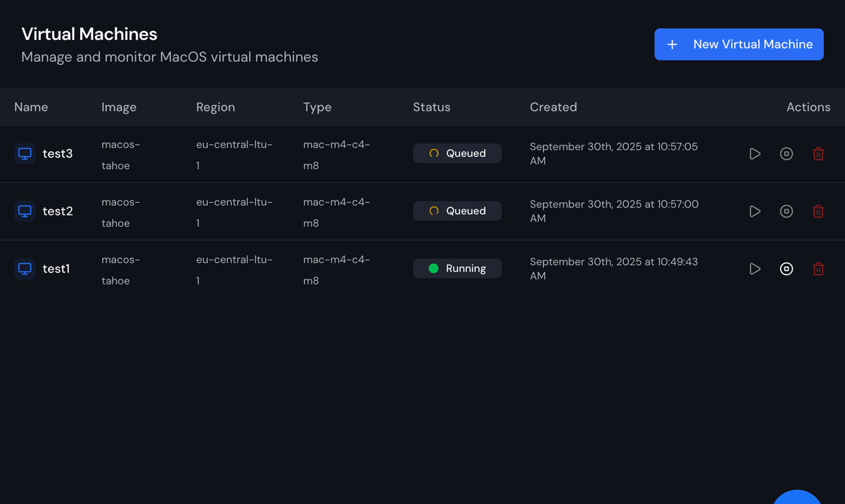
Task: Start the test3 virtual machine
Action: [755, 153]
